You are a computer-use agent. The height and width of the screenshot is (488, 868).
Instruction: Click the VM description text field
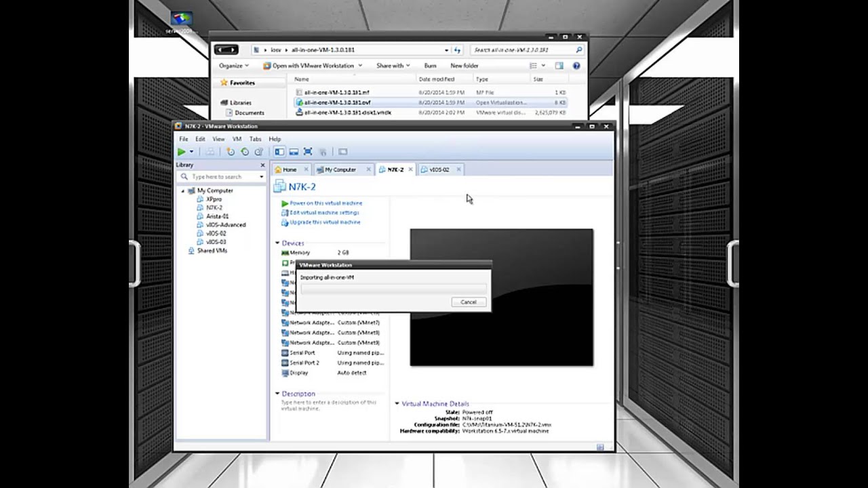[329, 405]
